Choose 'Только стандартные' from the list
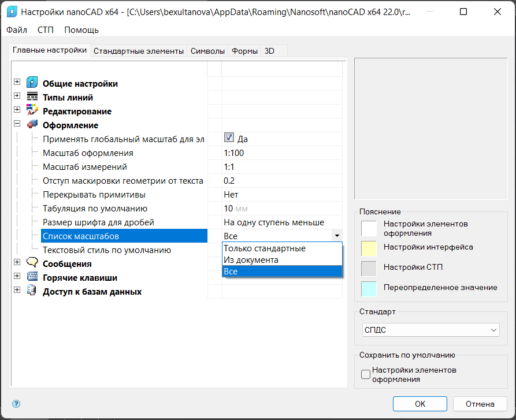This screenshot has height=420, width=516. [265, 248]
